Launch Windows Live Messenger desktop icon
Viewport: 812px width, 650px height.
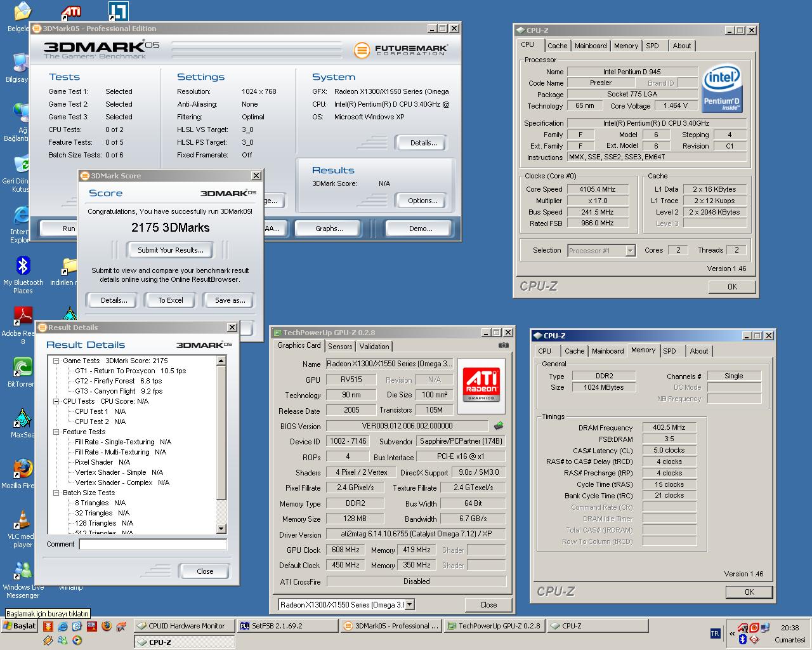point(23,571)
